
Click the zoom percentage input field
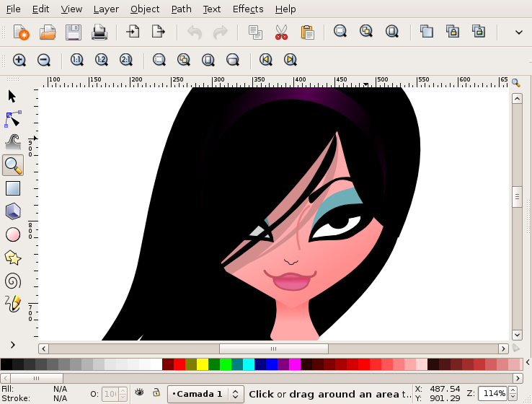[493, 394]
